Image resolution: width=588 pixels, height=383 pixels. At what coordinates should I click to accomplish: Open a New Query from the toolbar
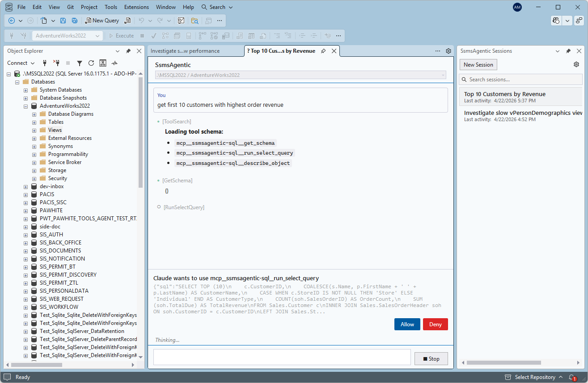(102, 21)
